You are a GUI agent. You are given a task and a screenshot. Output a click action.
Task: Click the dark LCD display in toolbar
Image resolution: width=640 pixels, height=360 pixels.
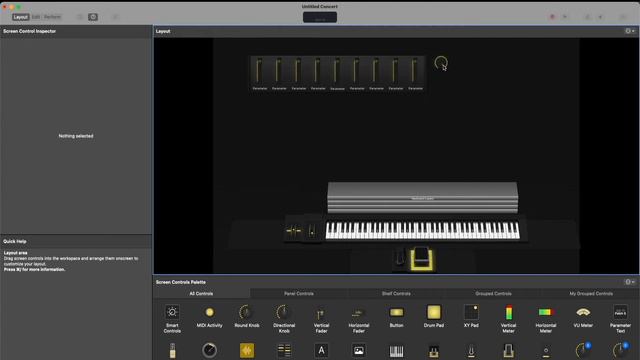(x=320, y=18)
